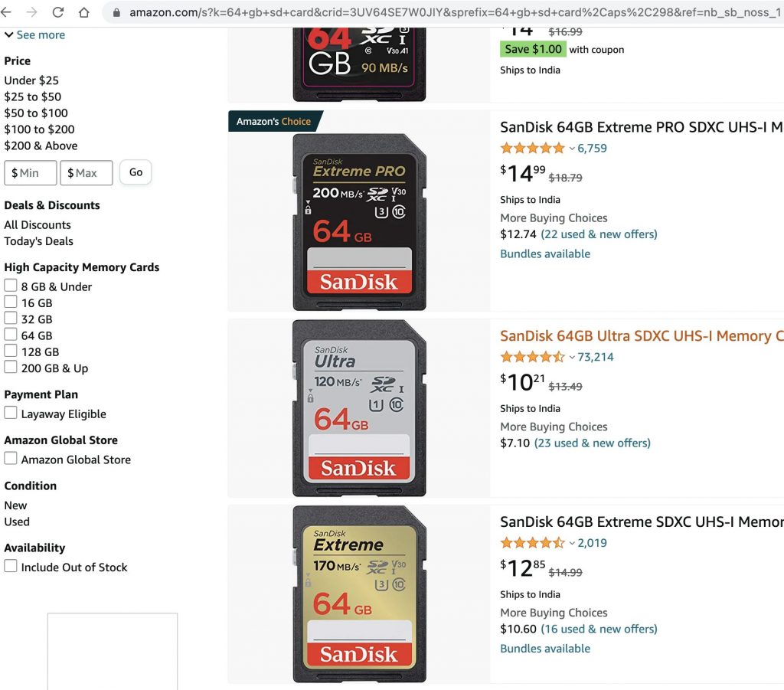
Task: Check the 64 GB capacity checkbox
Action: 11,335
